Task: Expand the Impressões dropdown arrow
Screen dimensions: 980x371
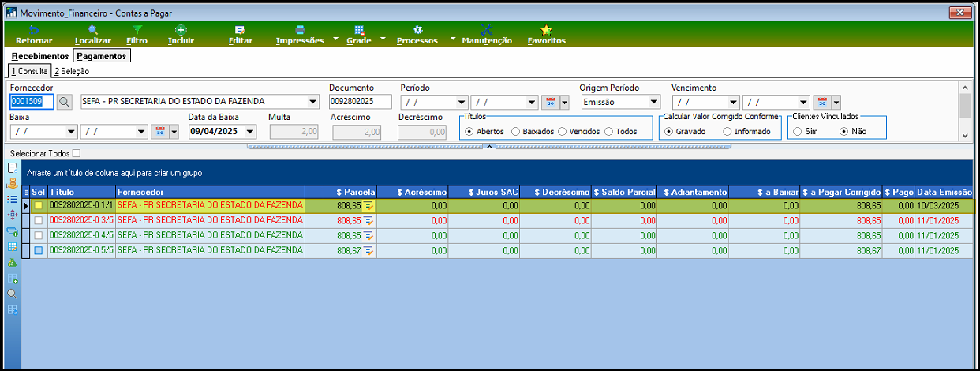Action: pyautogui.click(x=335, y=38)
